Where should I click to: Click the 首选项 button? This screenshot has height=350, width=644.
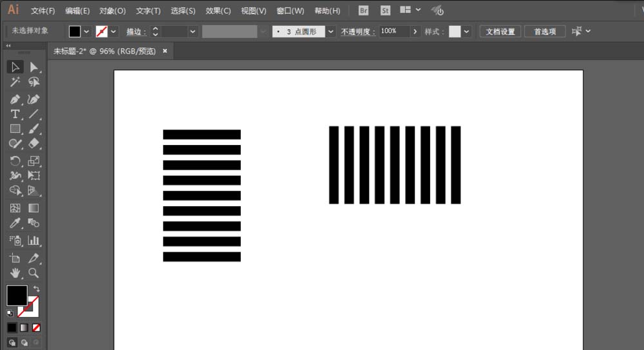point(545,32)
